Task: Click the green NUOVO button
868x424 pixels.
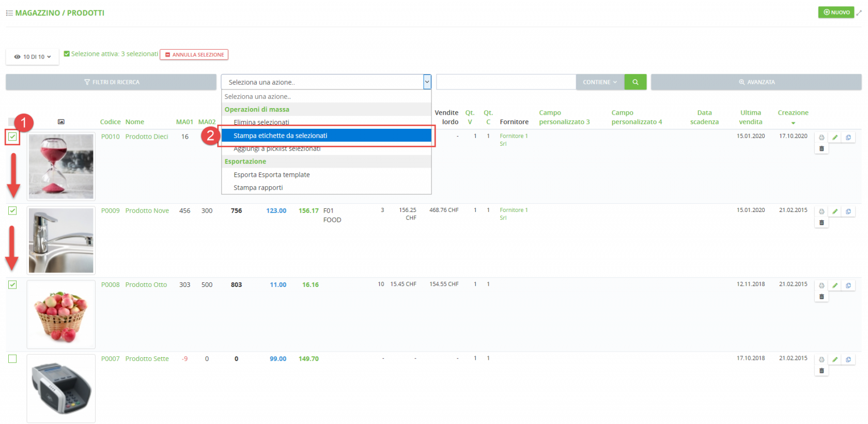Action: (x=836, y=12)
